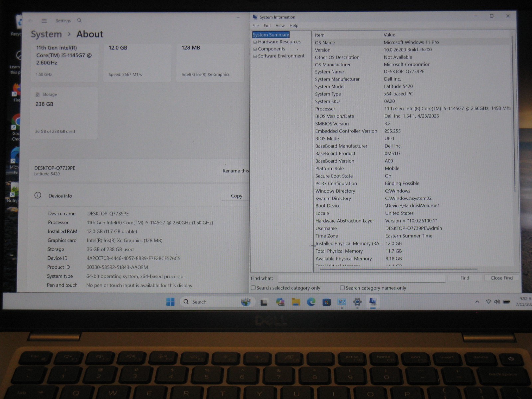Select the OS Name row

point(412,42)
